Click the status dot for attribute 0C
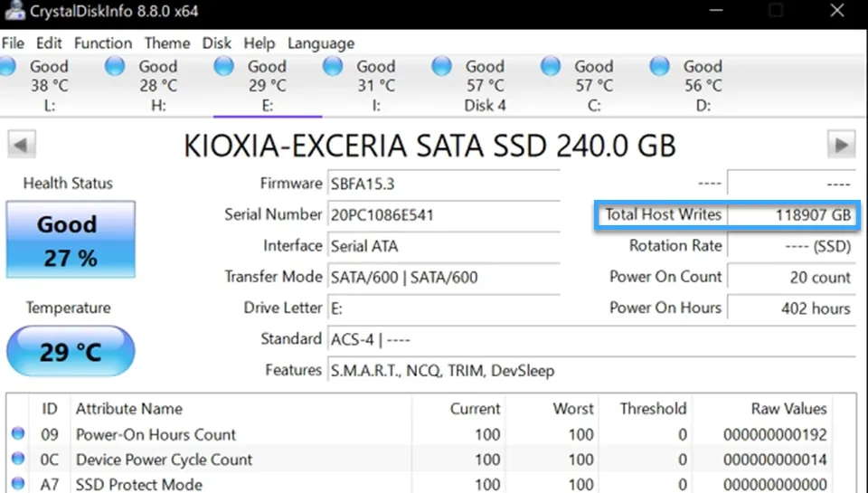The width and height of the screenshot is (868, 493). click(18, 459)
